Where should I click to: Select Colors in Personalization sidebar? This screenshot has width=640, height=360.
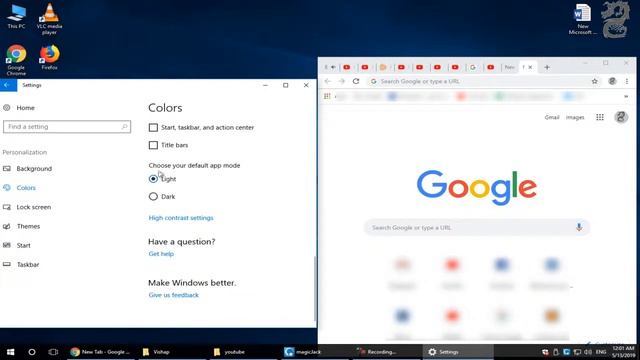click(x=26, y=188)
